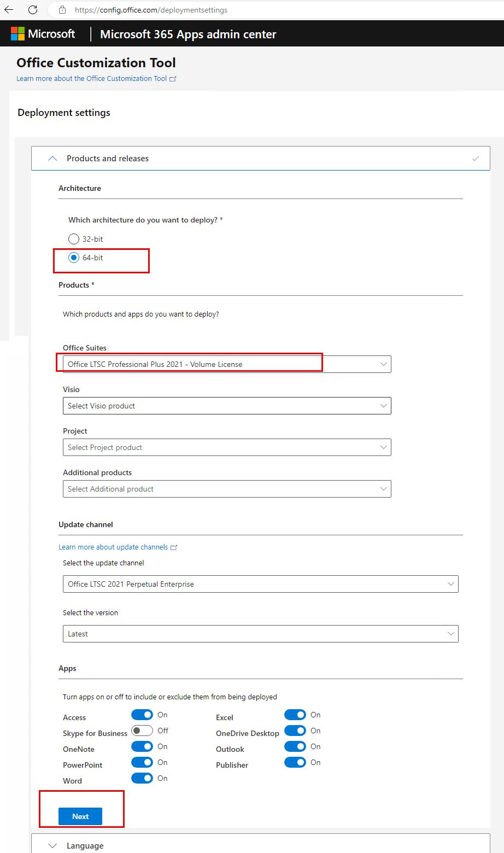Open Learn more about update channels link

coord(113,547)
